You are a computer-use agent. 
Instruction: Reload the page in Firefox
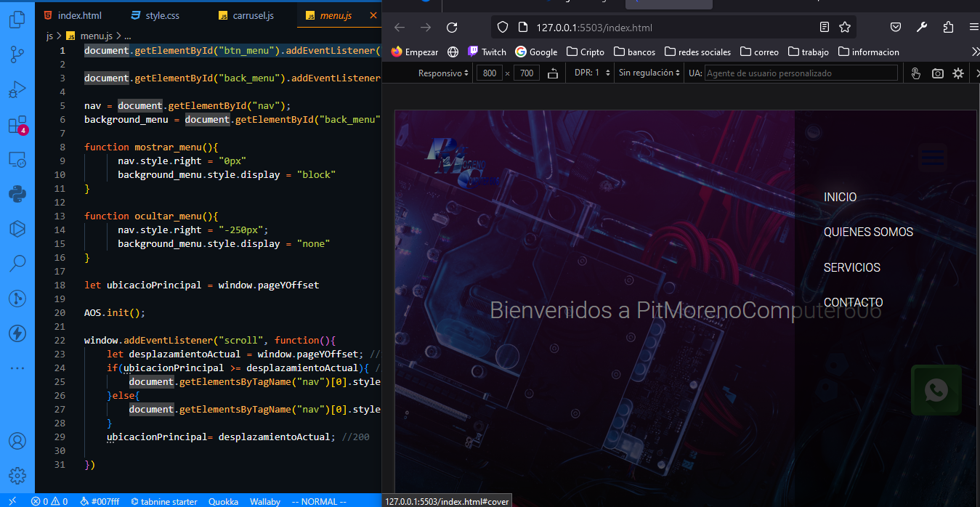[x=452, y=28]
